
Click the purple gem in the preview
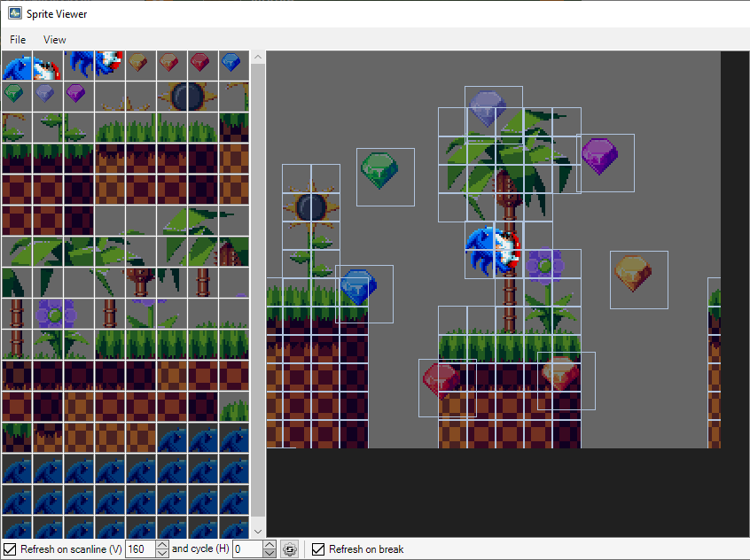tap(599, 156)
